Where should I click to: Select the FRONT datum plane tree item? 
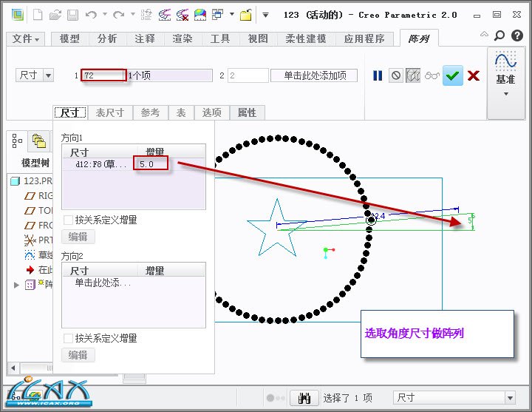(x=39, y=225)
